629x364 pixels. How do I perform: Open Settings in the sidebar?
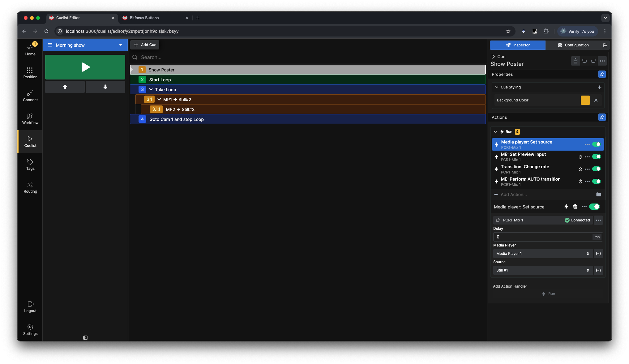[30, 330]
